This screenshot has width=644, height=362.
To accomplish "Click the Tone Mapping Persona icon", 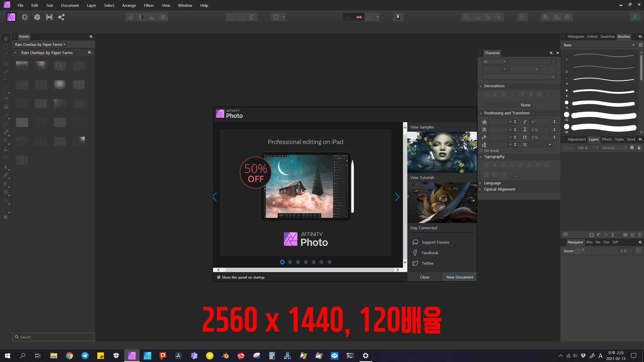I will pyautogui.click(x=49, y=17).
